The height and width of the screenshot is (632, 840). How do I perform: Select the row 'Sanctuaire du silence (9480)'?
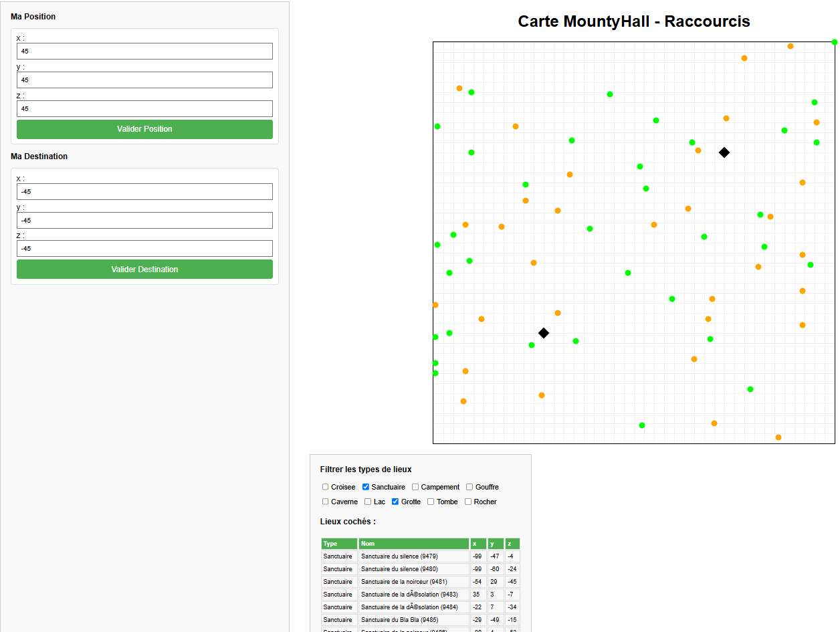[420, 569]
